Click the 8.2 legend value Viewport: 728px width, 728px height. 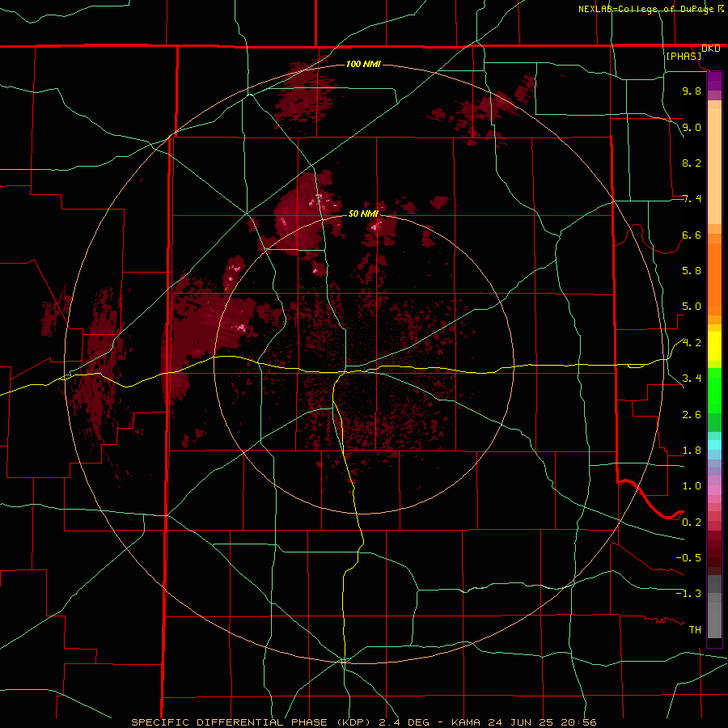coord(692,163)
